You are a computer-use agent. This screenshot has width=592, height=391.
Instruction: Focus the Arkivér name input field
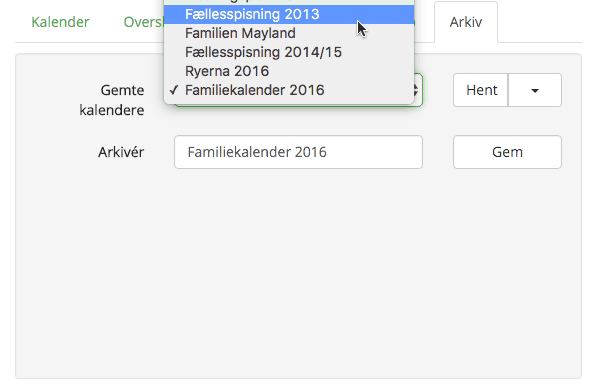coord(298,152)
